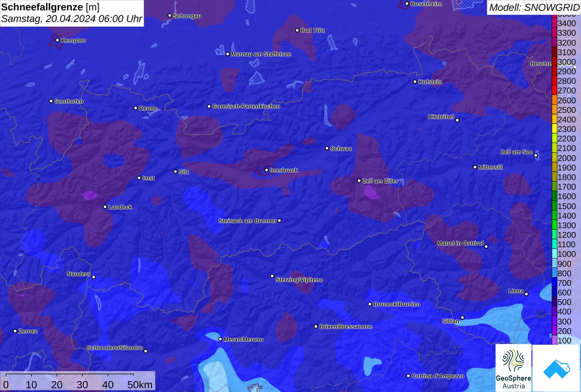Select the 1300 green legend swatch
Screen dimensions: 581x392
point(554,225)
